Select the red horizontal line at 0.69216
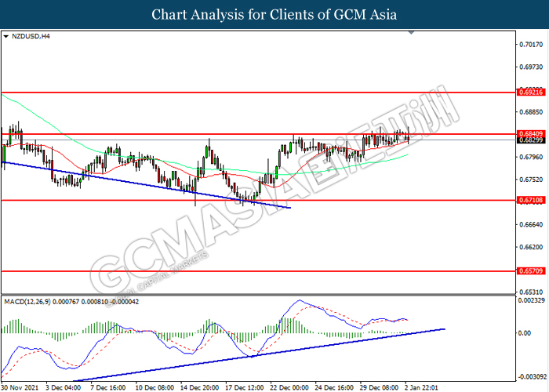 pos(258,93)
